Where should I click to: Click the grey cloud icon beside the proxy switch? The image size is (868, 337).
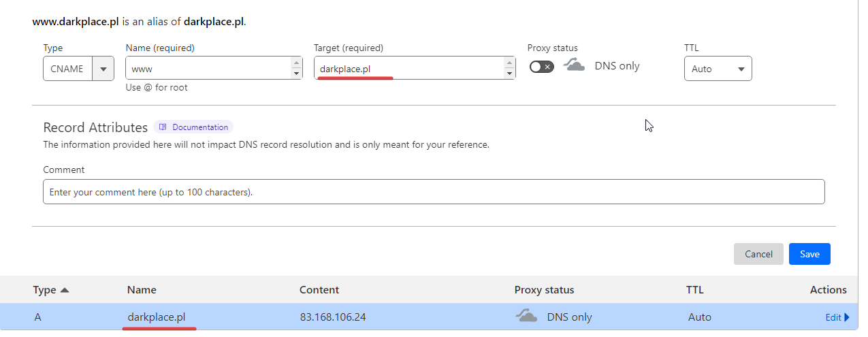coord(575,65)
